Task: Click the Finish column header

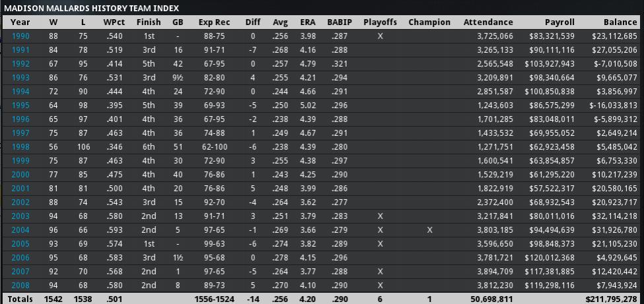Action: point(149,22)
